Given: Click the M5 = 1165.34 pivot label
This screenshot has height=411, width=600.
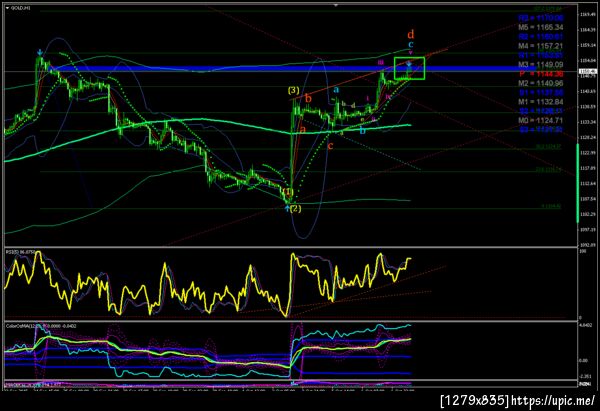Looking at the screenshot, I should pos(541,27).
